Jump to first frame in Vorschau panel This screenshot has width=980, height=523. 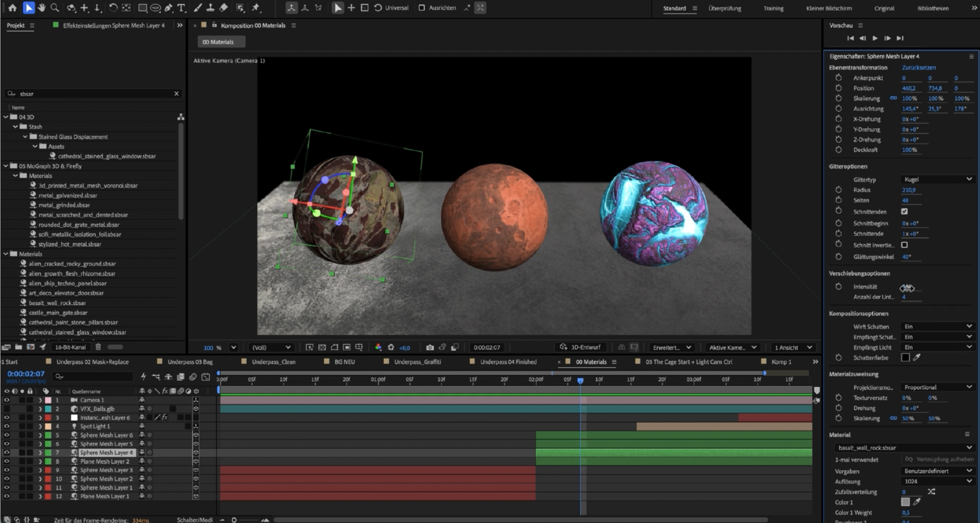coord(850,38)
